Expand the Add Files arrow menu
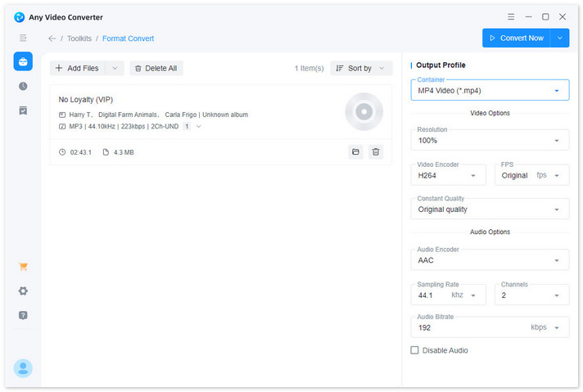This screenshot has height=392, width=583. pos(115,68)
